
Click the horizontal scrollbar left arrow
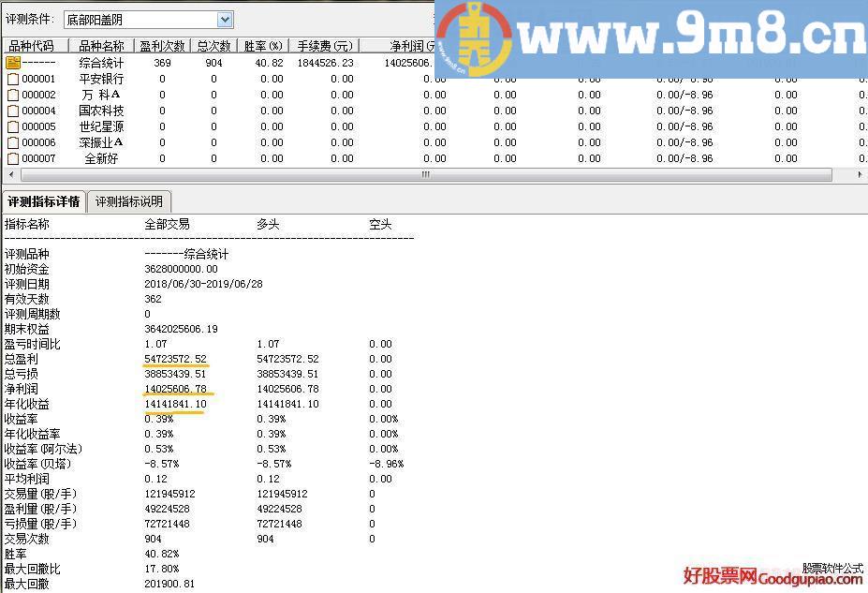coord(10,174)
